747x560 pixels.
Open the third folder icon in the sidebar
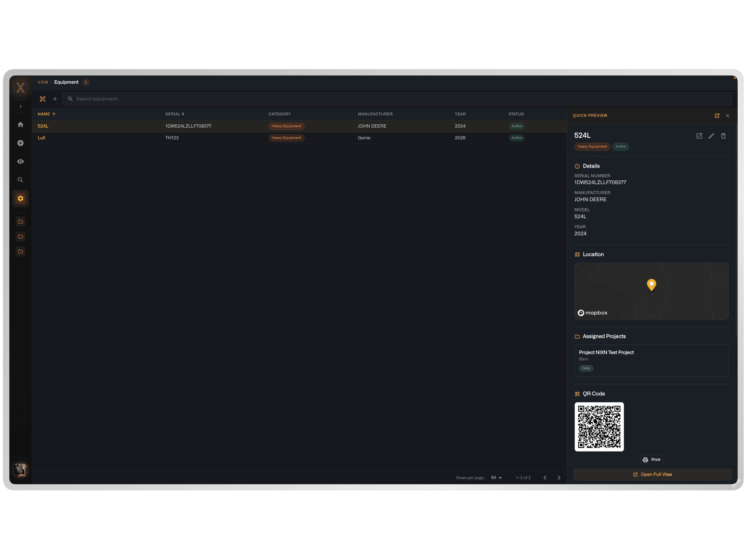(x=21, y=251)
